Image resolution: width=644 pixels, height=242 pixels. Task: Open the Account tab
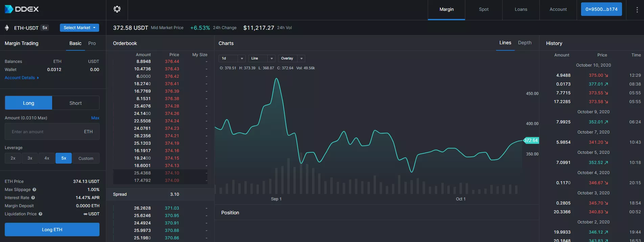click(x=558, y=9)
